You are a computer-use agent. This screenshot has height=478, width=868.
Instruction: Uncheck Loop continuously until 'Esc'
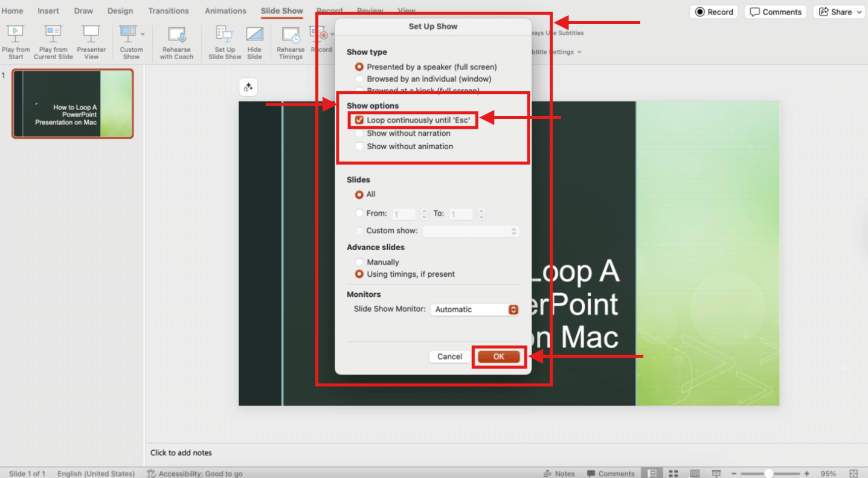(359, 120)
